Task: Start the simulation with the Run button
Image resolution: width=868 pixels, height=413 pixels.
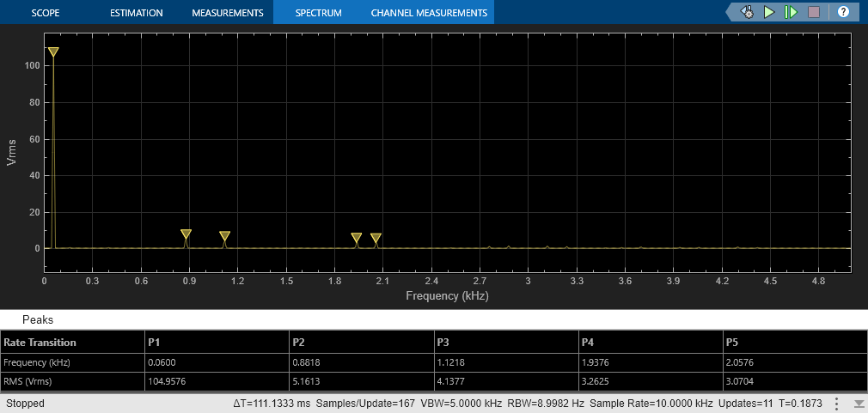Action: point(769,12)
